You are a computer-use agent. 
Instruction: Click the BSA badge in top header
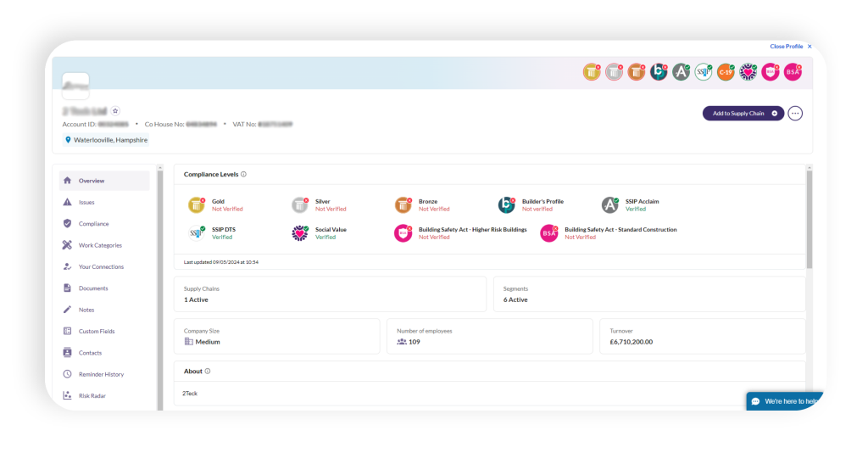pos(793,72)
